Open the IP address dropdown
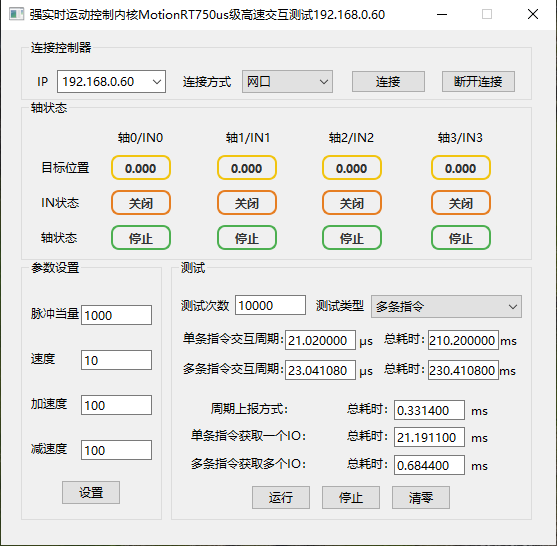557x546 pixels. click(x=111, y=81)
